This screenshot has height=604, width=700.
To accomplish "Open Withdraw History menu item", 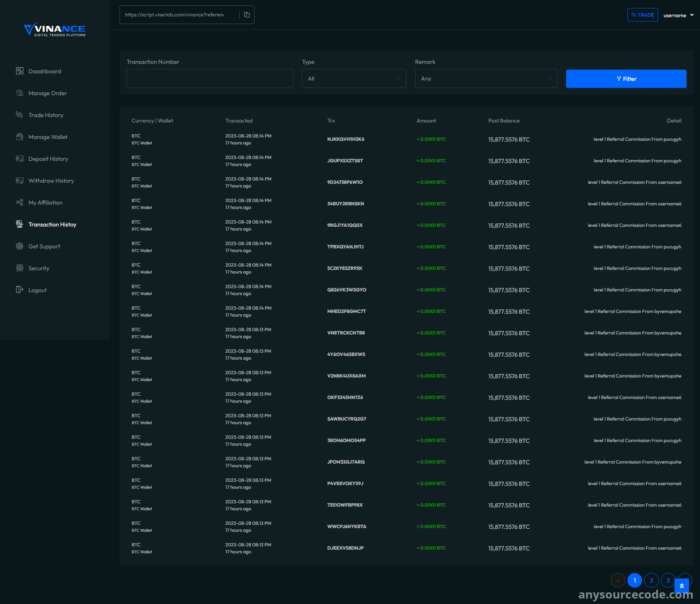I will point(51,181).
